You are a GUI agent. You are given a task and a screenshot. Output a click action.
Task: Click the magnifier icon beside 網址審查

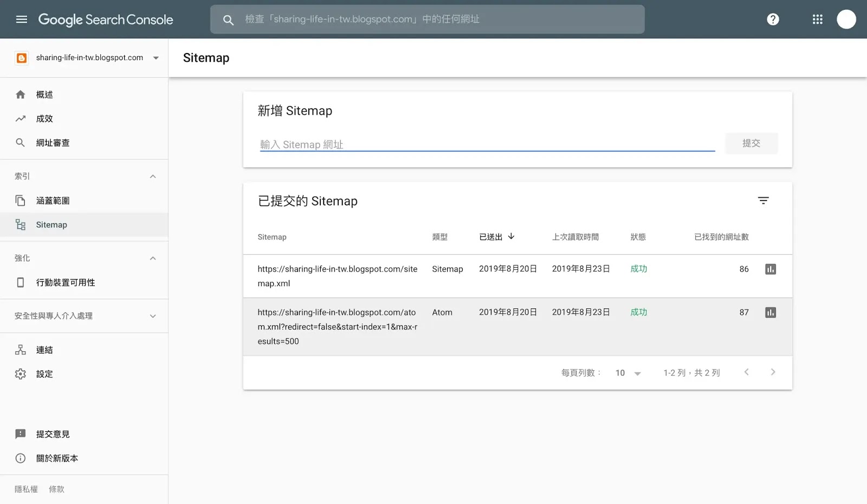21,143
